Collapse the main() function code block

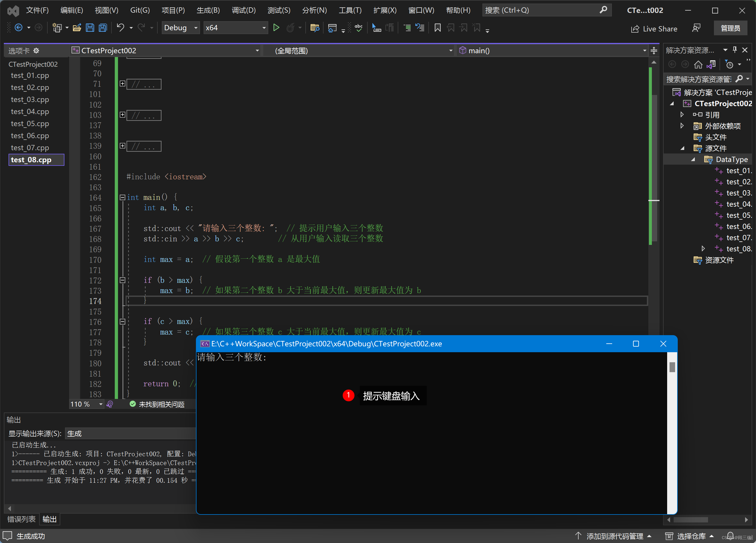point(122,198)
